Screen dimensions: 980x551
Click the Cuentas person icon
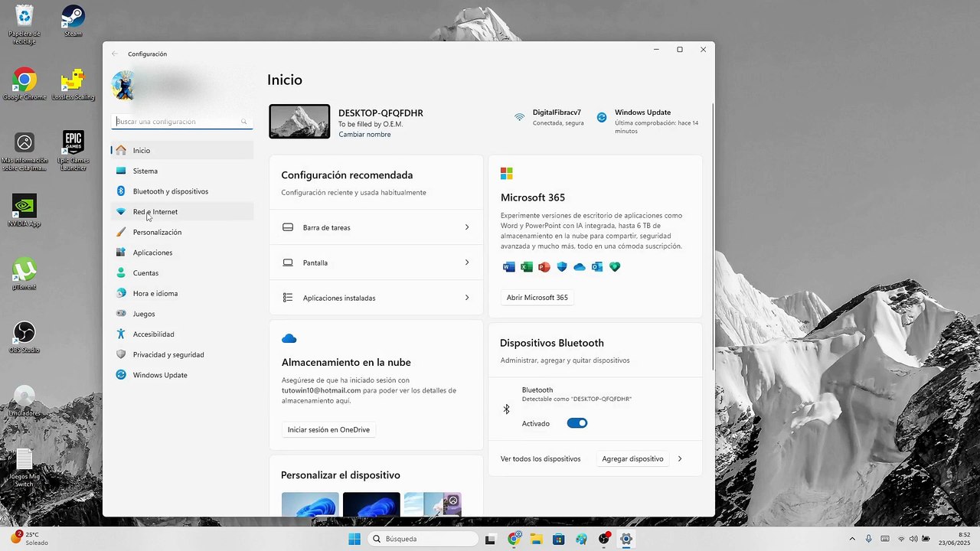(121, 272)
